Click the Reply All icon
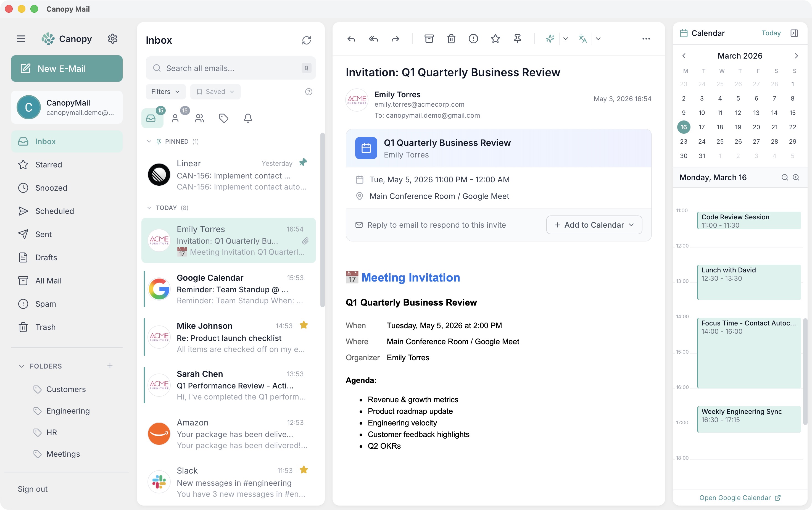The width and height of the screenshot is (812, 510). click(373, 39)
